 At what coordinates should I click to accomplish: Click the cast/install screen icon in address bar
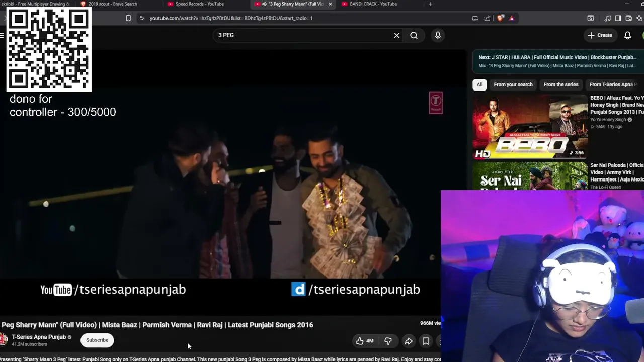click(x=475, y=18)
